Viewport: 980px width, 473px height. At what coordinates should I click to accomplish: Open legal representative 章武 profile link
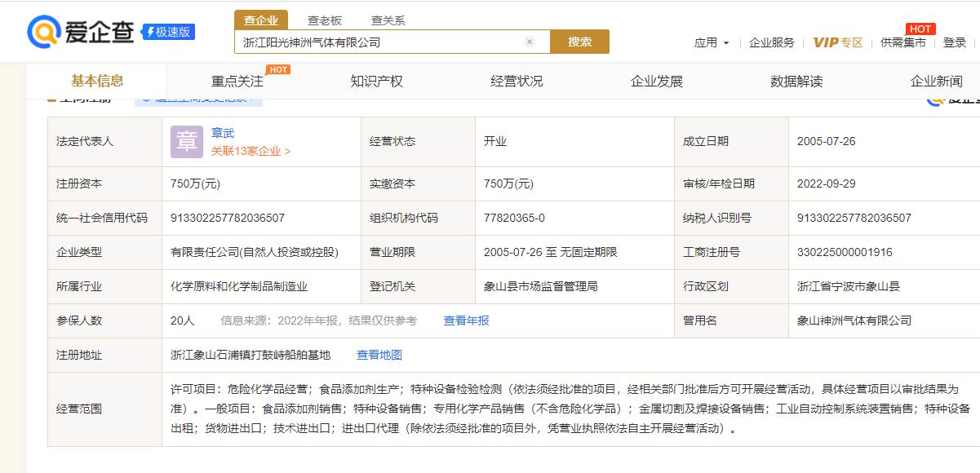(223, 133)
